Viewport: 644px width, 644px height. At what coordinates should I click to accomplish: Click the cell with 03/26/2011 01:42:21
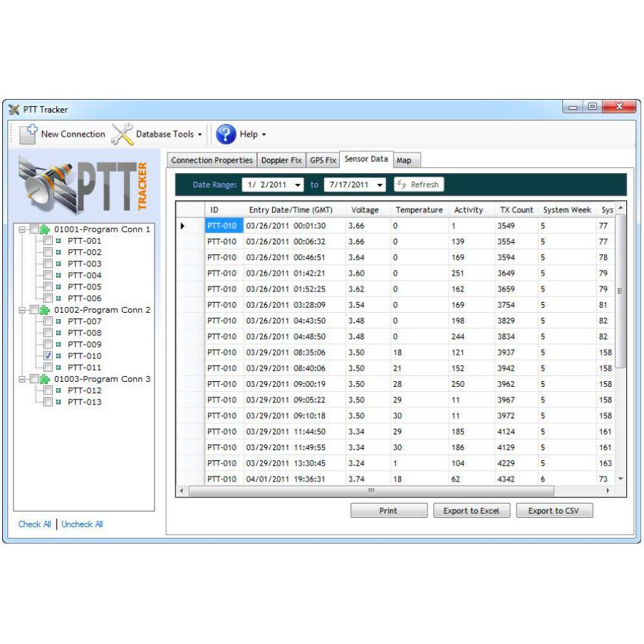pyautogui.click(x=294, y=274)
